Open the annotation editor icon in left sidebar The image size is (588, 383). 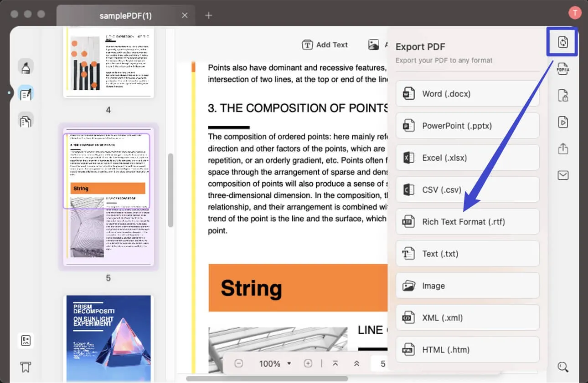coord(26,93)
